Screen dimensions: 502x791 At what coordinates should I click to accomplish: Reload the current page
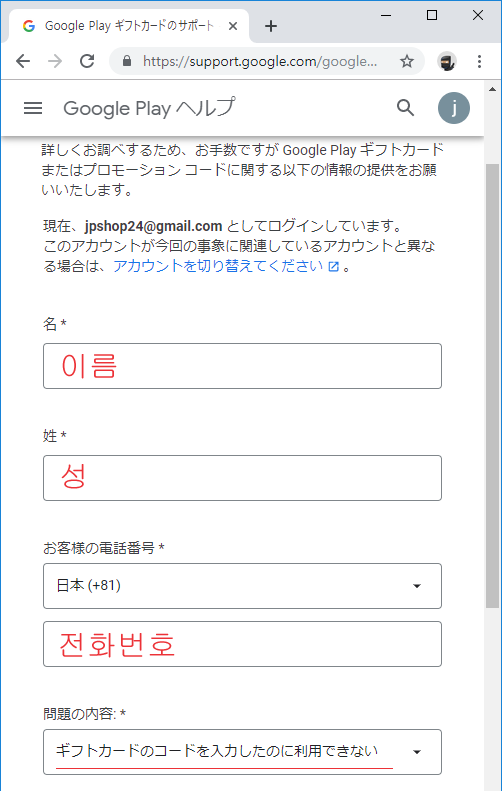click(87, 61)
